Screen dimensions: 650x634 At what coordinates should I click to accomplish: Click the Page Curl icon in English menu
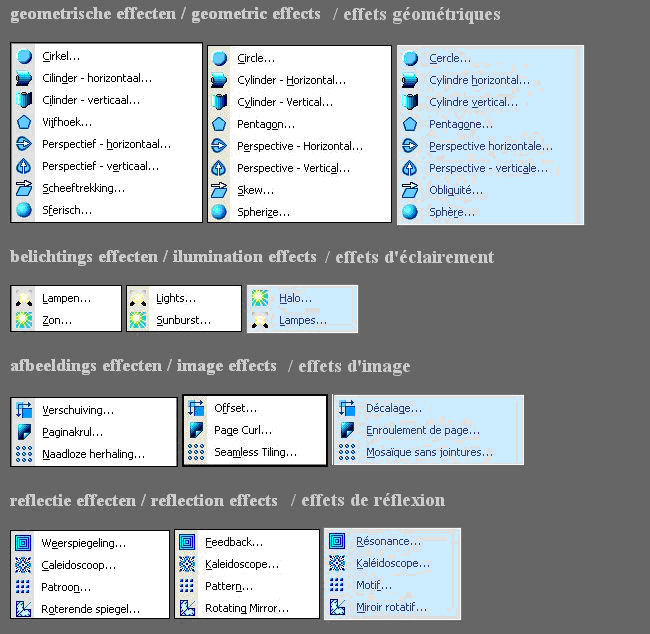click(x=196, y=430)
